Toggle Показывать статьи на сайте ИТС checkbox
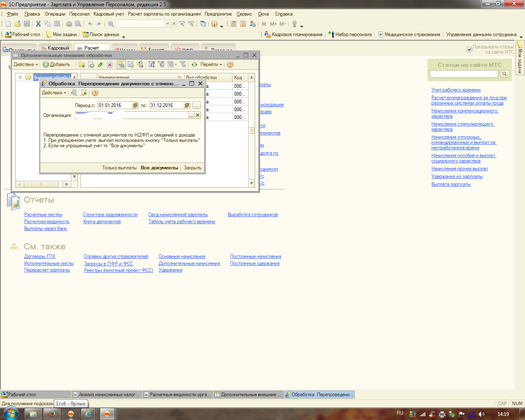This screenshot has height=420, width=525. [469, 50]
